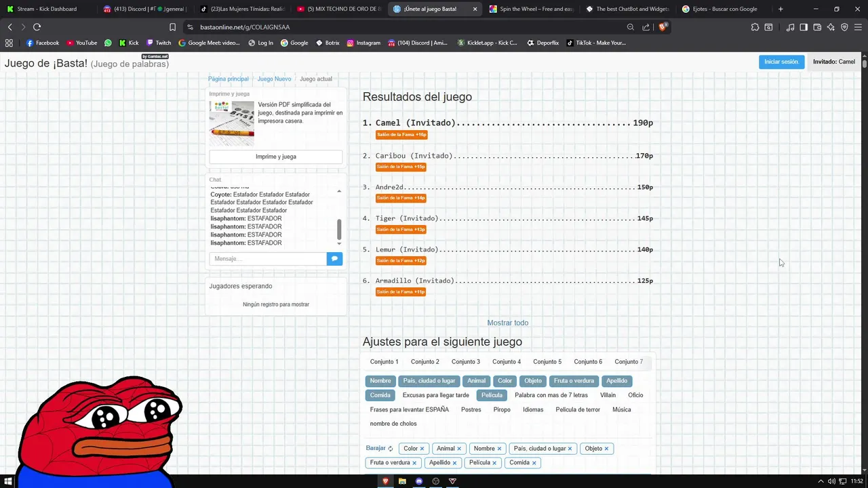Select Conjunto 3 preset tab
The width and height of the screenshot is (868, 488).
coord(466,362)
